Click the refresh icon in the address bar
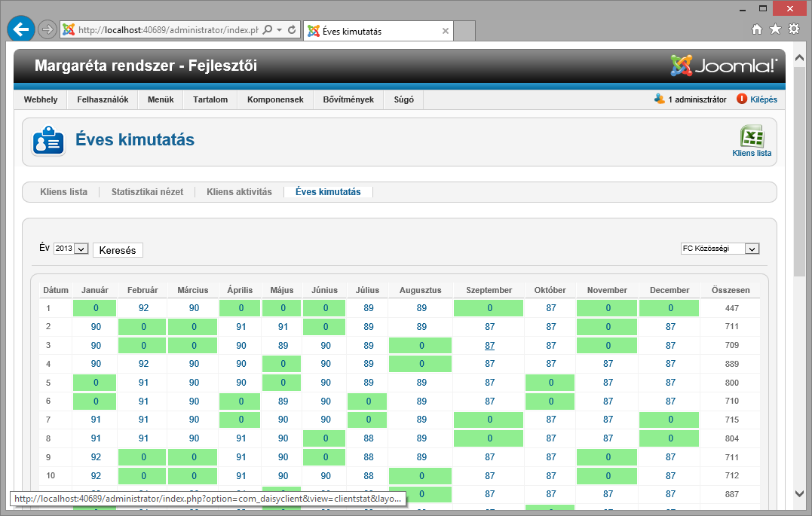 click(x=292, y=29)
